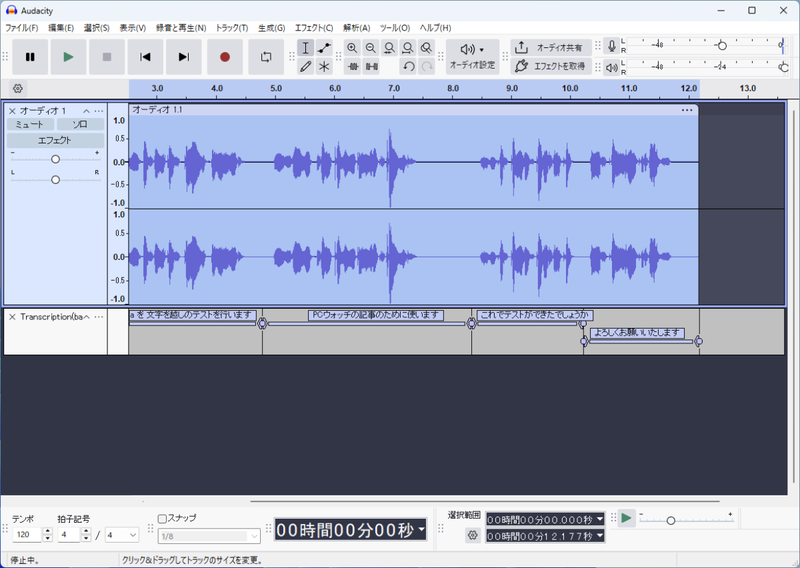Click the オーディオ共有 button
The image size is (800, 568).
click(x=551, y=47)
